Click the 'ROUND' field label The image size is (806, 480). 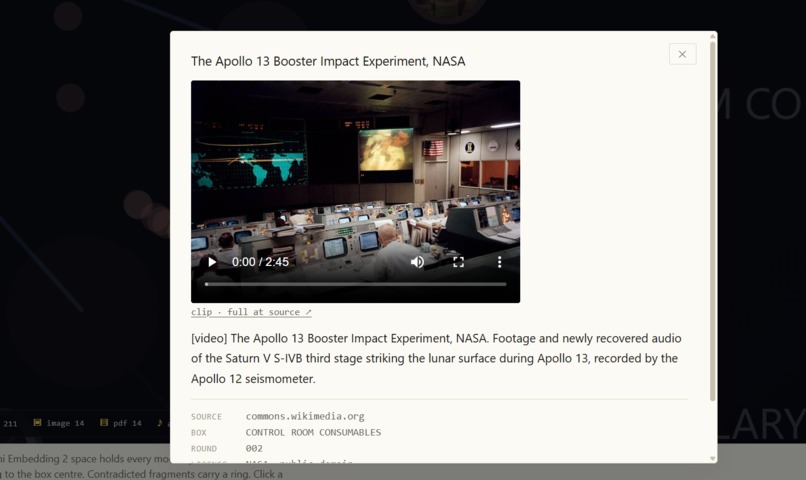coord(204,449)
